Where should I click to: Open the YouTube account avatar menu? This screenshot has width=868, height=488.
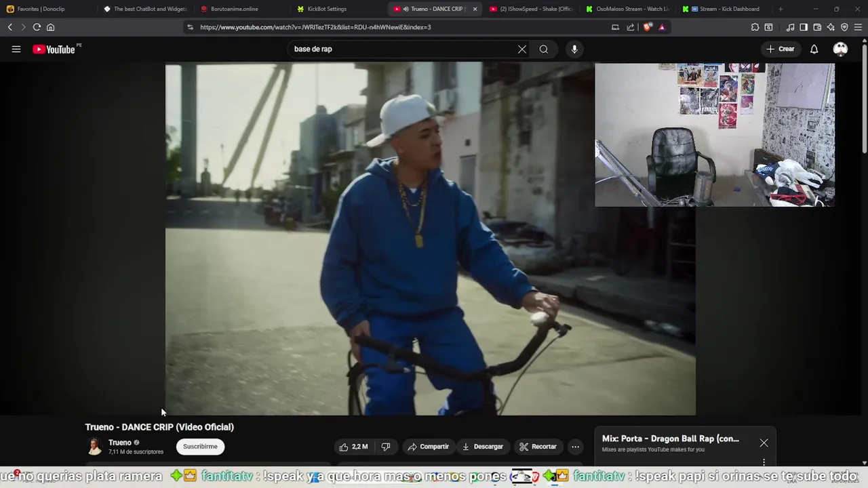click(x=840, y=49)
